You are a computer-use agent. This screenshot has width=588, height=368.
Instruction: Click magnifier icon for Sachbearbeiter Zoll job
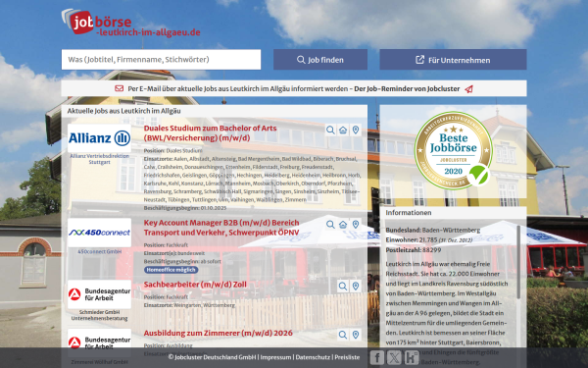pyautogui.click(x=343, y=287)
